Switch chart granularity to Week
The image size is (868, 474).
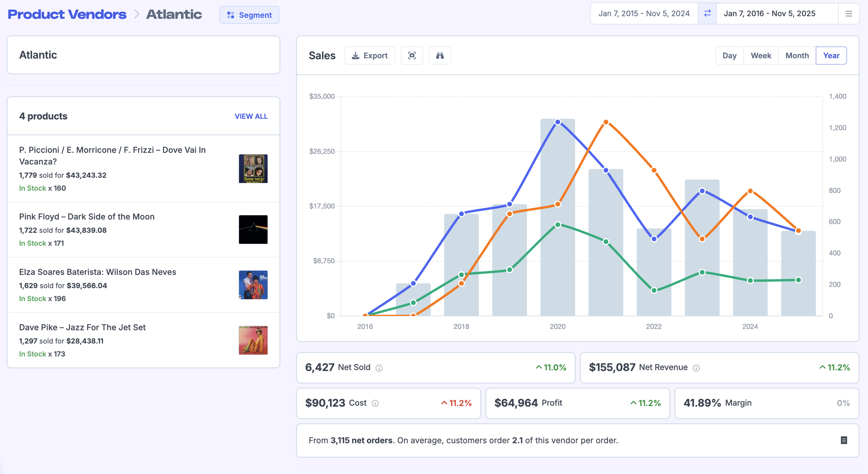(x=761, y=56)
